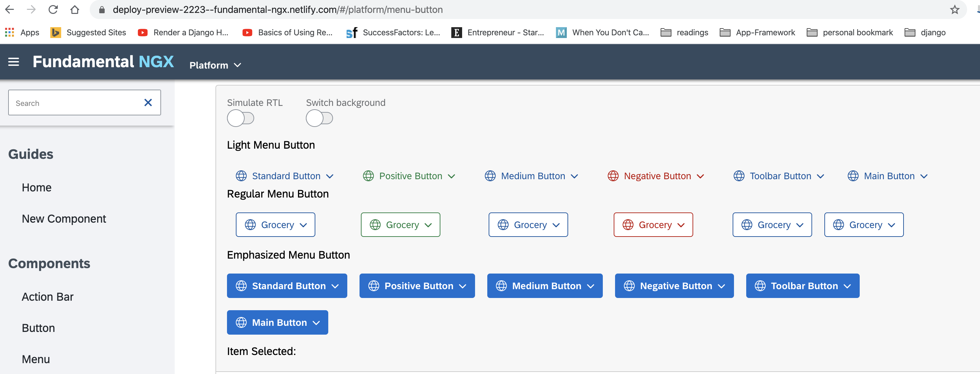The width and height of the screenshot is (980, 374).
Task: Open emphasized Medium Button menu
Action: tap(545, 286)
